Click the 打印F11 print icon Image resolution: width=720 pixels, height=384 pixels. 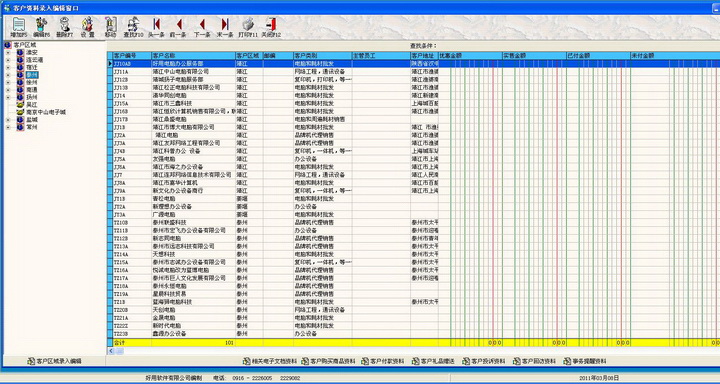[x=248, y=27]
